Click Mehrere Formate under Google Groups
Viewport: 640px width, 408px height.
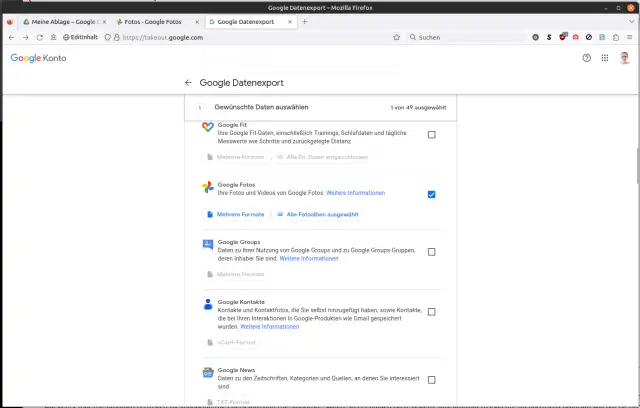(x=236, y=274)
